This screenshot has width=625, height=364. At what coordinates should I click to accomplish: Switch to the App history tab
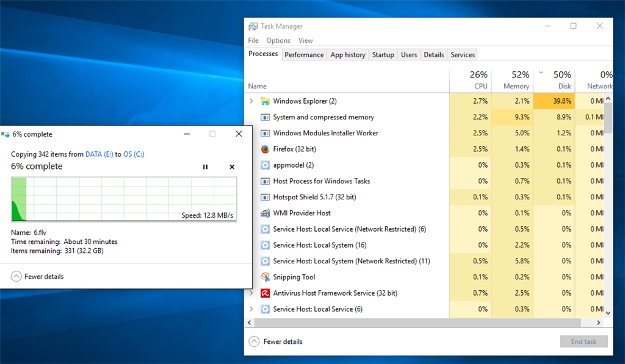click(348, 55)
